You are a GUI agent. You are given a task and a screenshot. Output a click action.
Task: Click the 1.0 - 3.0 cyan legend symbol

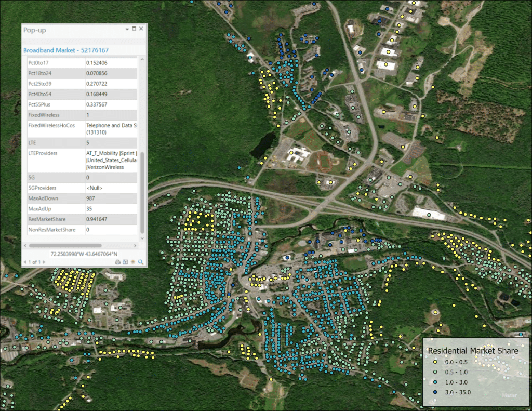click(435, 382)
